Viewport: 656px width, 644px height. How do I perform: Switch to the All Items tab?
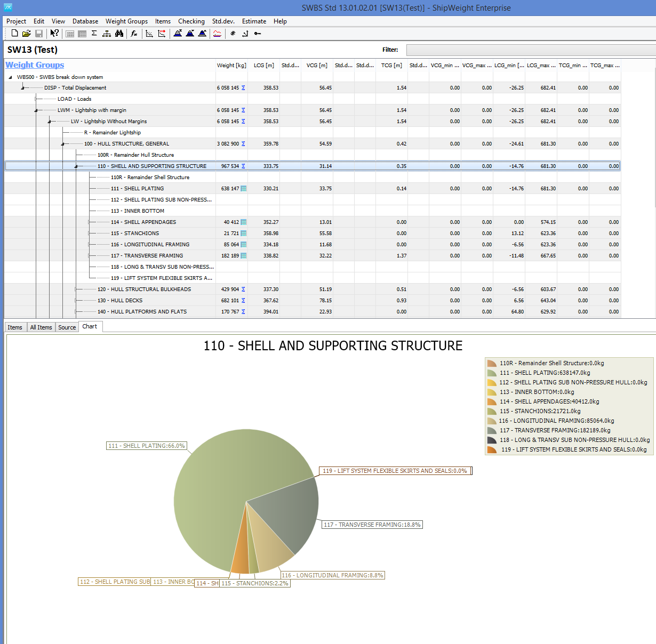(x=41, y=327)
